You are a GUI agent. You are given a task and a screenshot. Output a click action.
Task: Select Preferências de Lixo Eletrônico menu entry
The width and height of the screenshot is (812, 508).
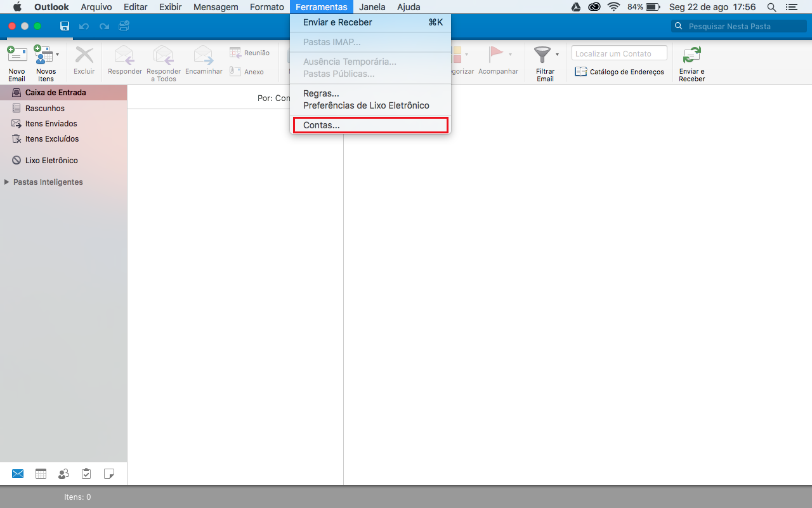point(366,105)
